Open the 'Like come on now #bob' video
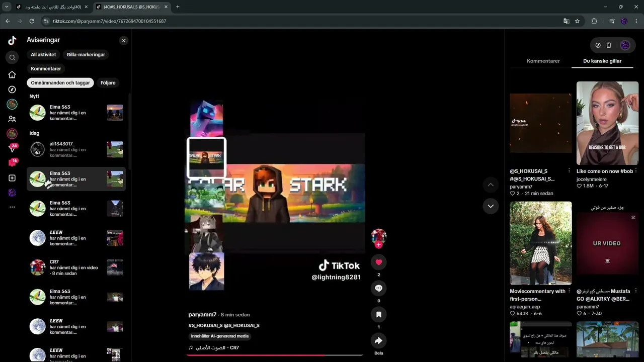The height and width of the screenshot is (362, 644). (x=607, y=123)
